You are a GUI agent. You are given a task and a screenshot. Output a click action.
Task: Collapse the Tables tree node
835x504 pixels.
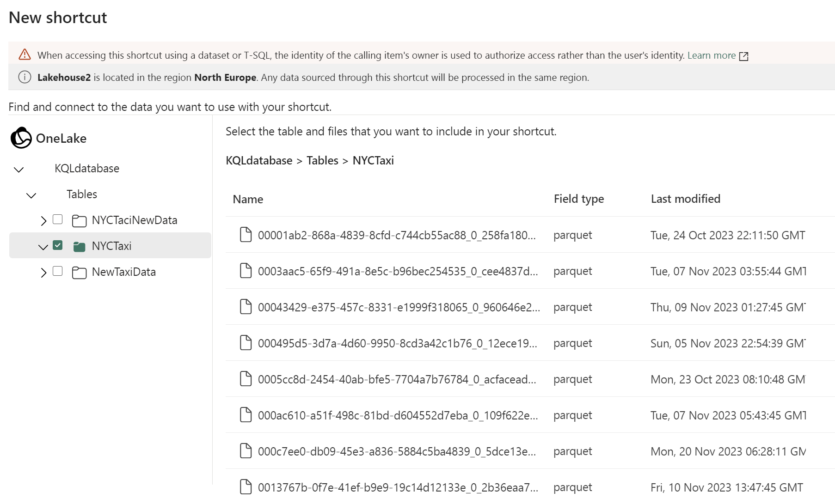[x=31, y=195]
